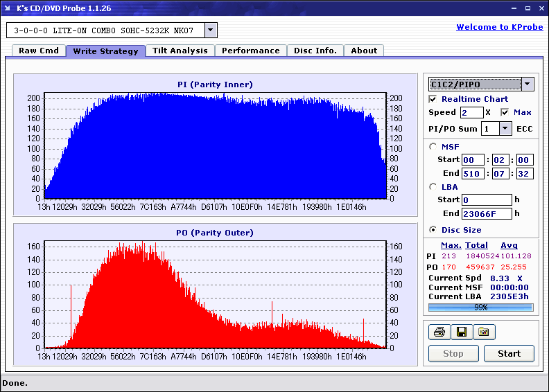Choose the Disc Size radio option
Image resolution: width=549 pixels, height=392 pixels.
click(433, 230)
